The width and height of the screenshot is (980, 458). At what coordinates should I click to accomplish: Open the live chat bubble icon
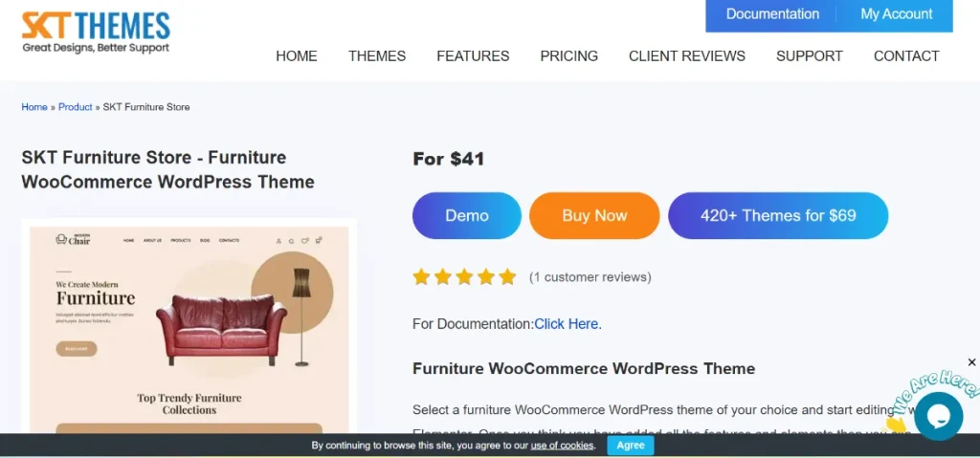[938, 416]
